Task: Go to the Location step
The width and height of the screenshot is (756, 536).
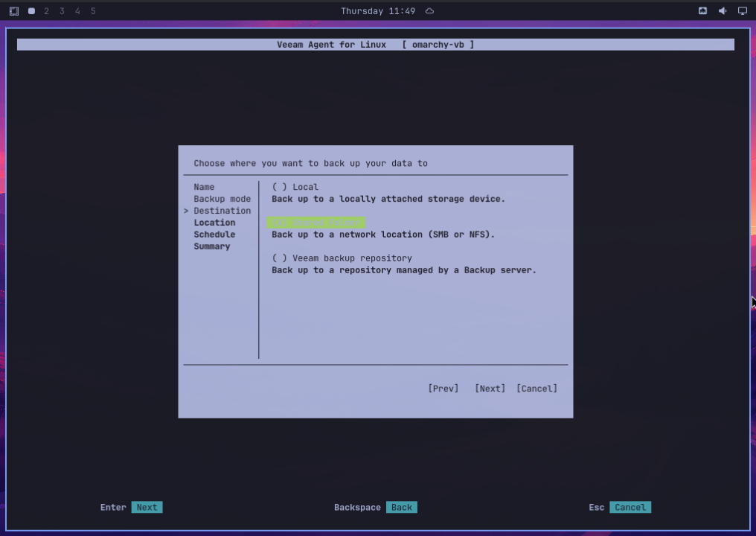Action: (x=214, y=223)
